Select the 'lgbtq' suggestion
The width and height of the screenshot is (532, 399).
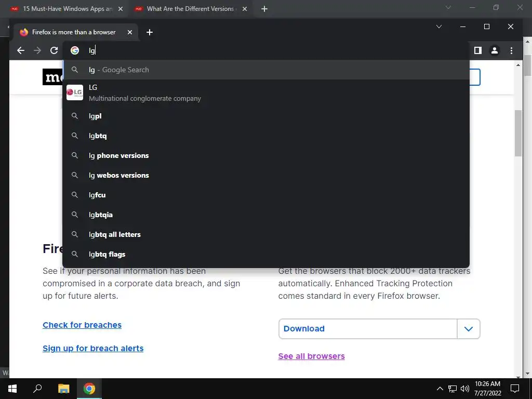[266, 136]
